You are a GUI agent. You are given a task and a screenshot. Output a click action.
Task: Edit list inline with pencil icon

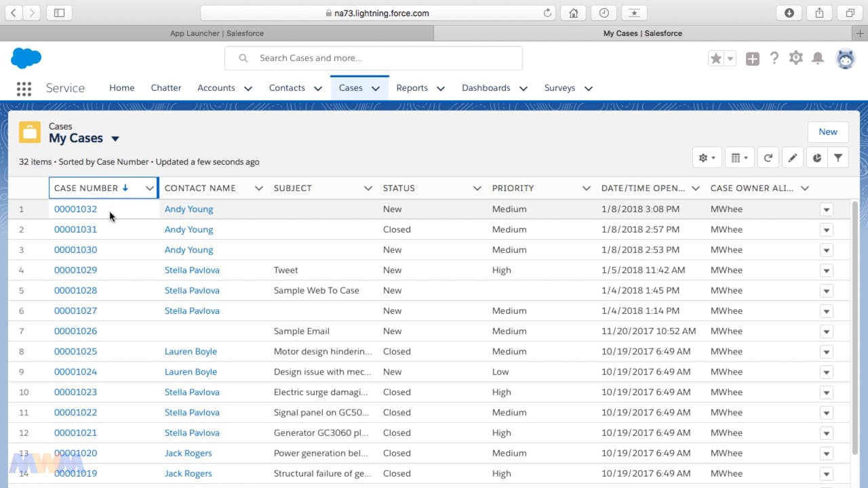[x=792, y=158]
